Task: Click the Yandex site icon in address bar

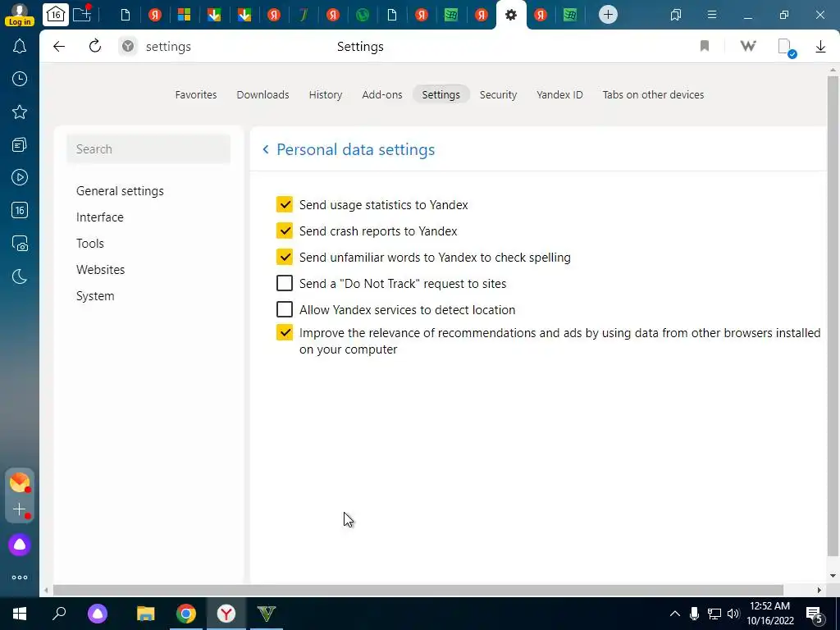Action: 128,47
